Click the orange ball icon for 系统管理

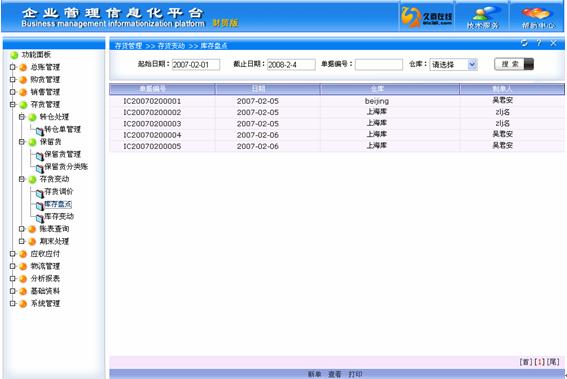(x=23, y=304)
